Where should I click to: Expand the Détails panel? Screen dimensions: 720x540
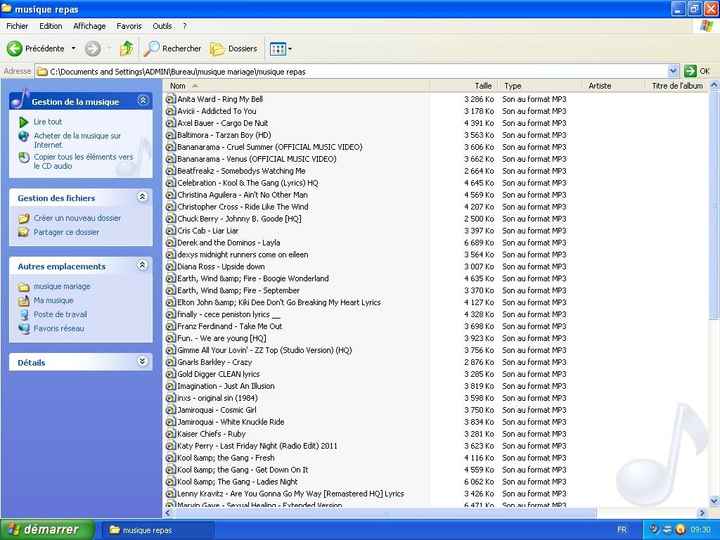tap(142, 362)
